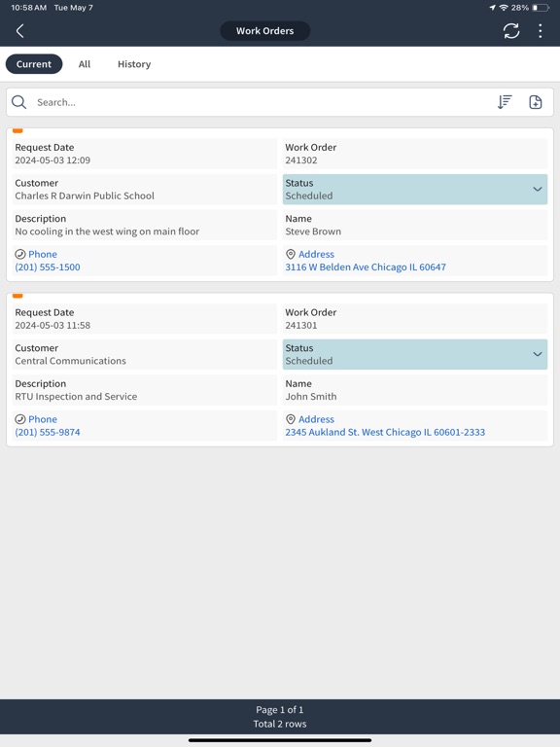Open address 3116 W Belden Ave Chicago

[366, 267]
